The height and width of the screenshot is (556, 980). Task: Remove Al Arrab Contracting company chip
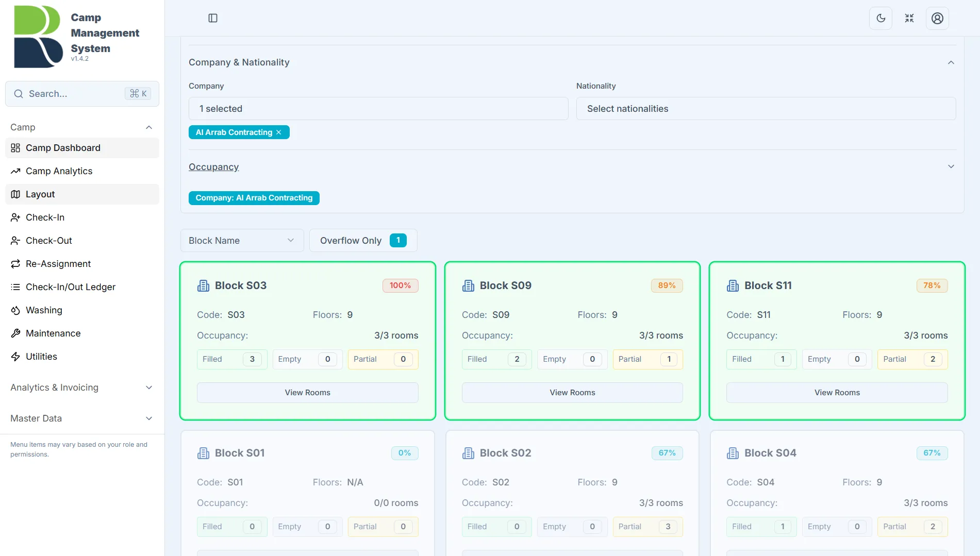(279, 132)
